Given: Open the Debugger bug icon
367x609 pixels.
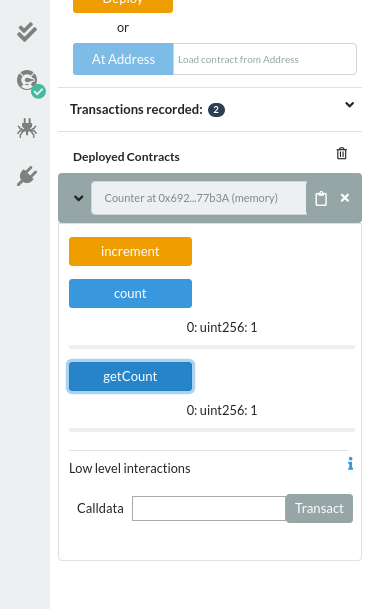Looking at the screenshot, I should [x=27, y=128].
